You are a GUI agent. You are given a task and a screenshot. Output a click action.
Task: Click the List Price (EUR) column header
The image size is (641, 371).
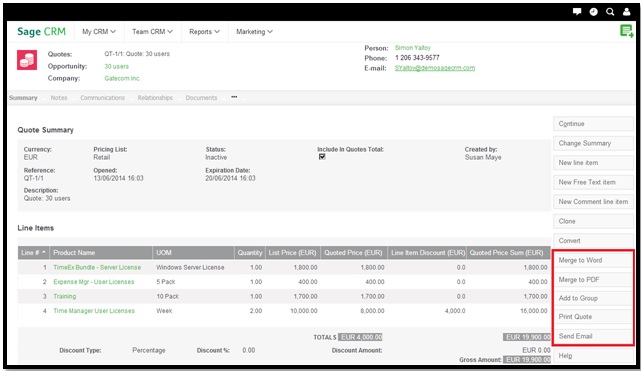pos(293,253)
